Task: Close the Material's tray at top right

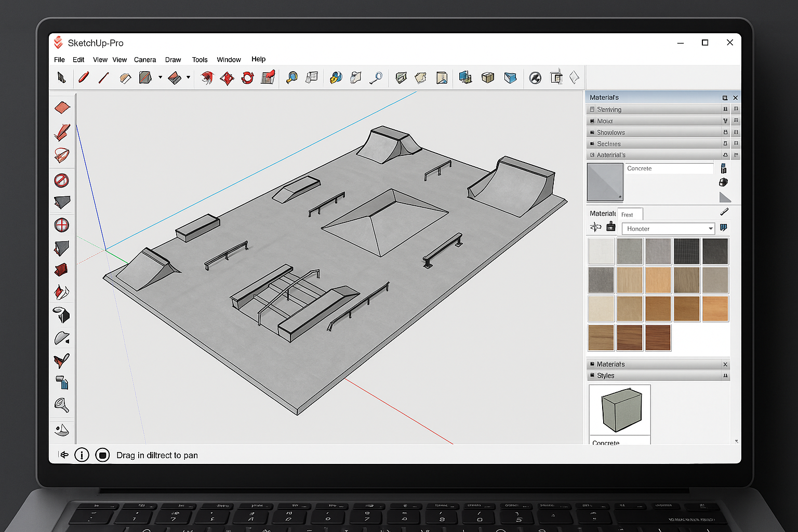Action: (x=735, y=98)
